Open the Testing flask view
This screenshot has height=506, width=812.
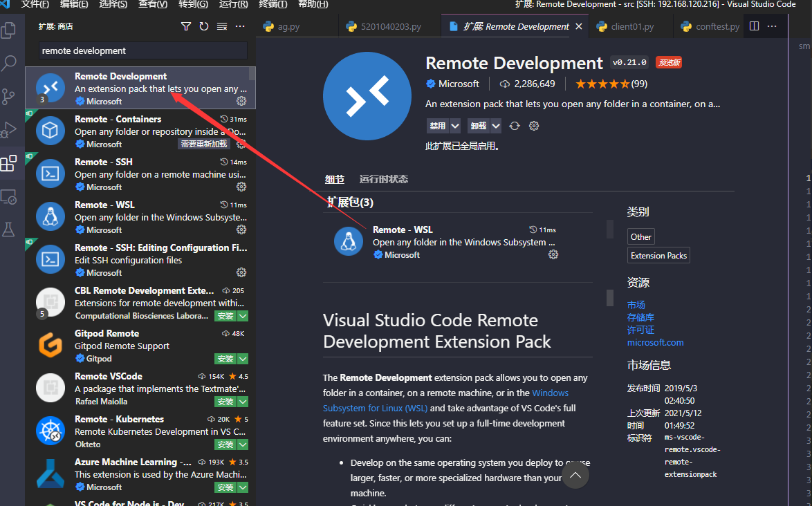9,229
